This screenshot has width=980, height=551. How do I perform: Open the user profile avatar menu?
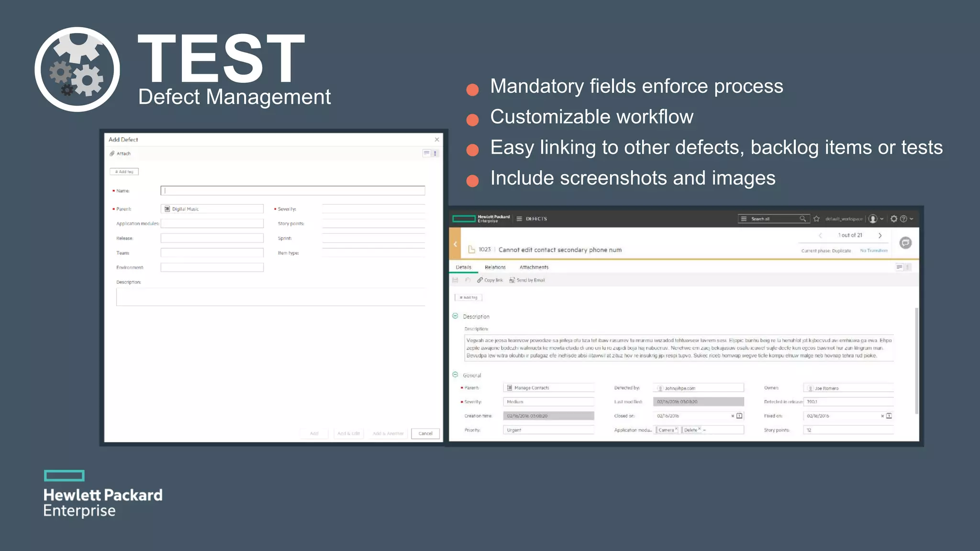(873, 219)
